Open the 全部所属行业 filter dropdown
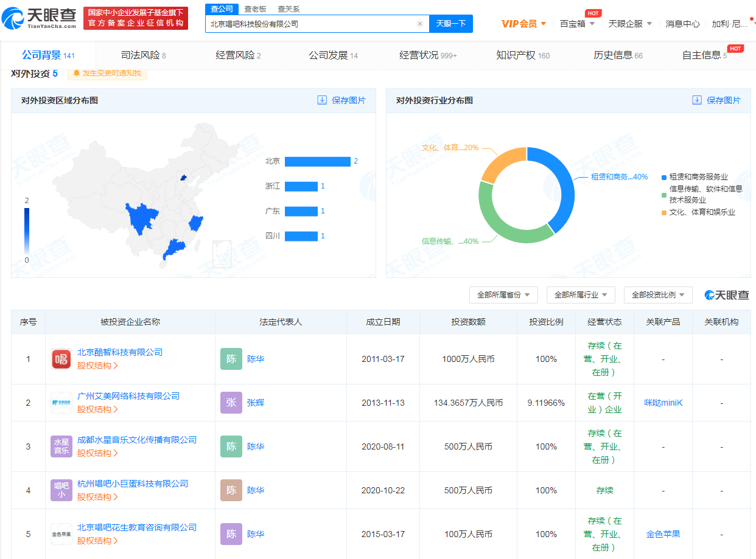 coord(581,295)
